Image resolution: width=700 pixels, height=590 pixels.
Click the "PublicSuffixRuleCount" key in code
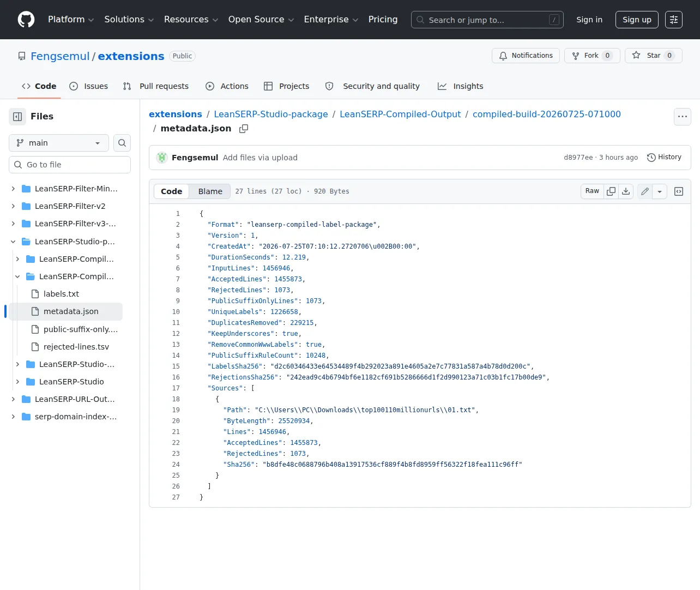click(253, 356)
